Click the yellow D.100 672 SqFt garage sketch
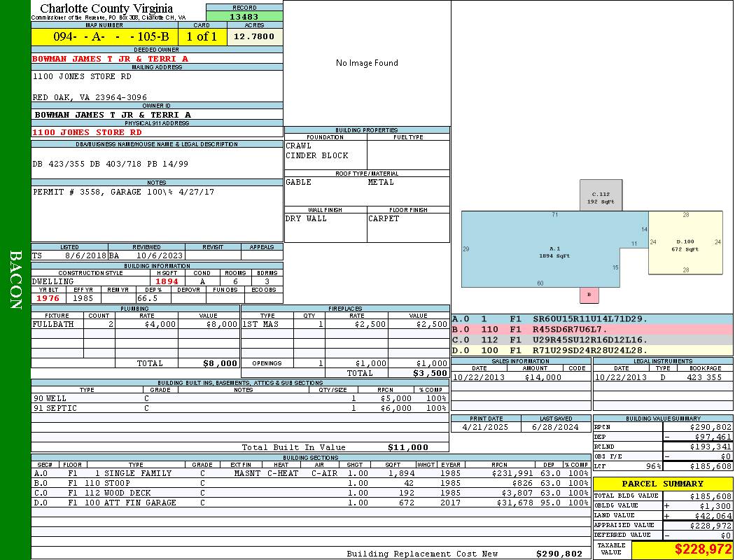The image size is (735, 560). (685, 243)
